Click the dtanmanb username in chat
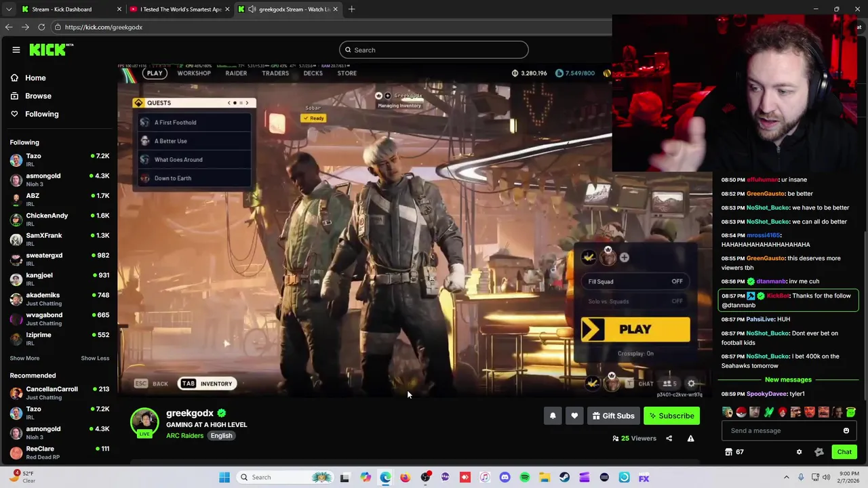Viewport: 868px width, 488px height. (771, 281)
